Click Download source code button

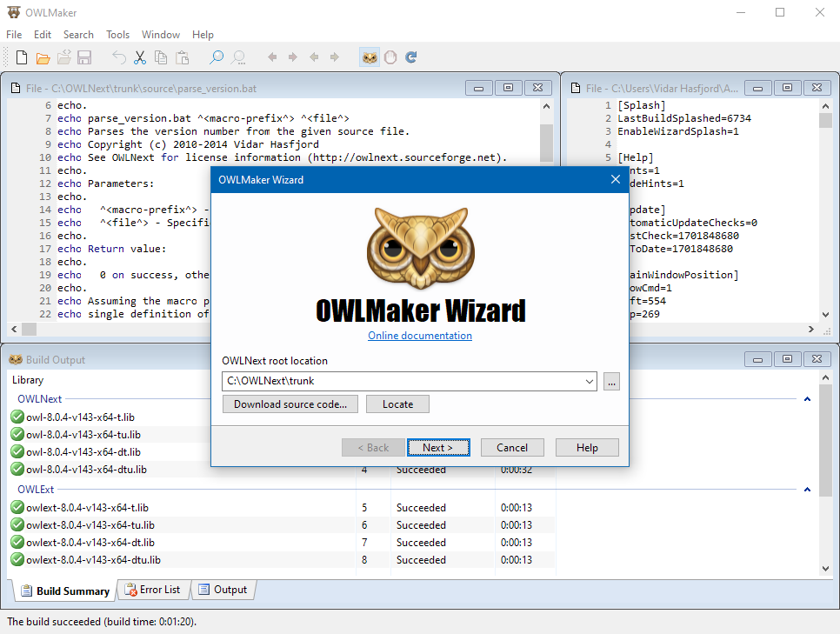[290, 404]
